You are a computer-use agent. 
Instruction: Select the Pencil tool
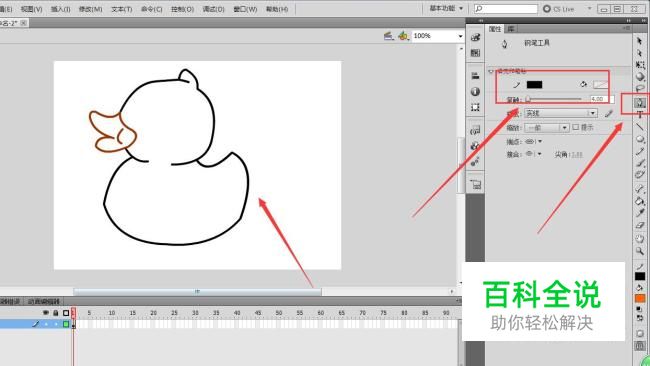pos(640,151)
